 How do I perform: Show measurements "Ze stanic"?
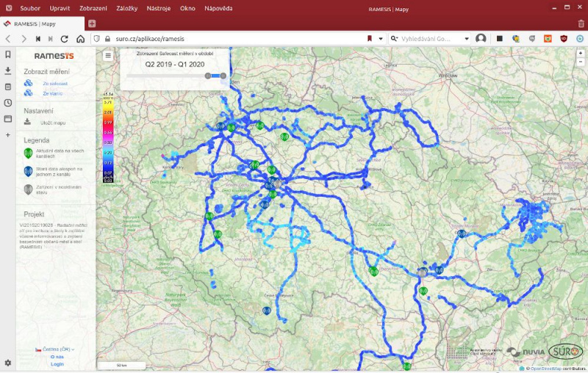(x=51, y=93)
